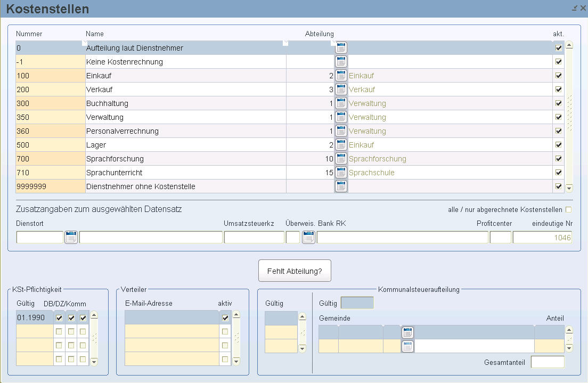This screenshot has height=383, width=588.
Task: Toggle akt. checkbox for Buchhaltung
Action: click(558, 103)
